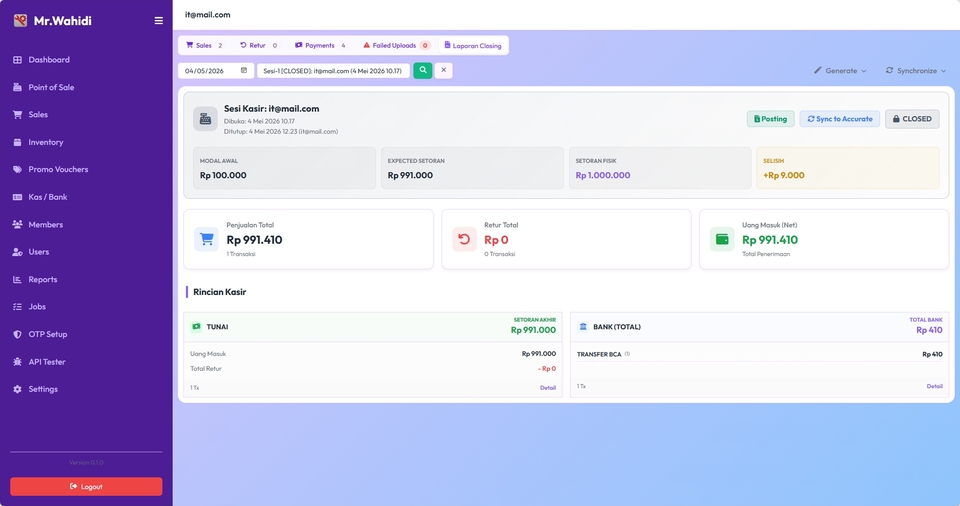Switch to the Retur tab
This screenshot has width=960, height=506.
click(x=258, y=45)
